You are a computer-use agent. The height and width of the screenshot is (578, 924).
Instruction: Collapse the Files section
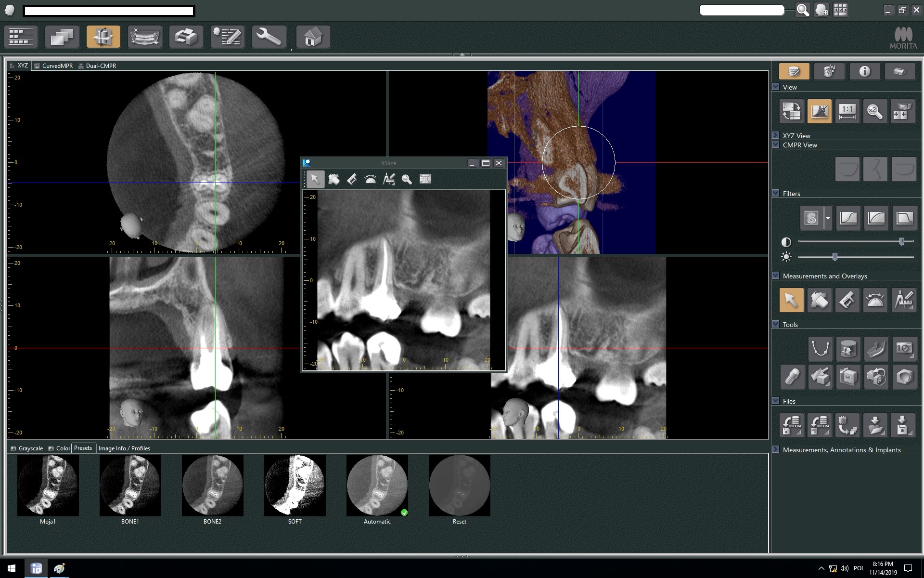(x=775, y=401)
